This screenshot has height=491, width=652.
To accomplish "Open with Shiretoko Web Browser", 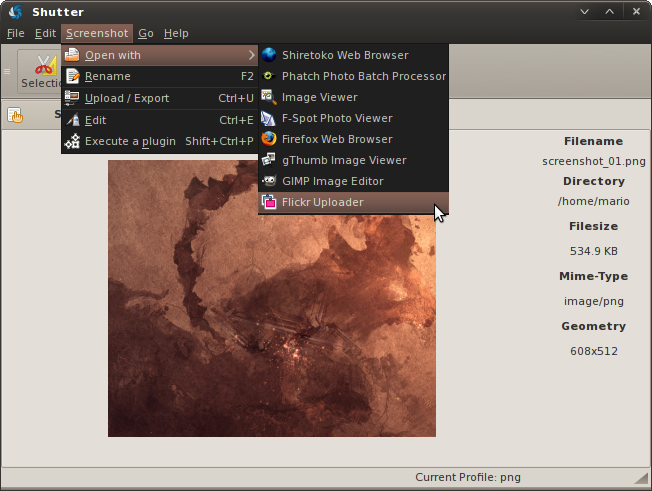I will [x=344, y=55].
